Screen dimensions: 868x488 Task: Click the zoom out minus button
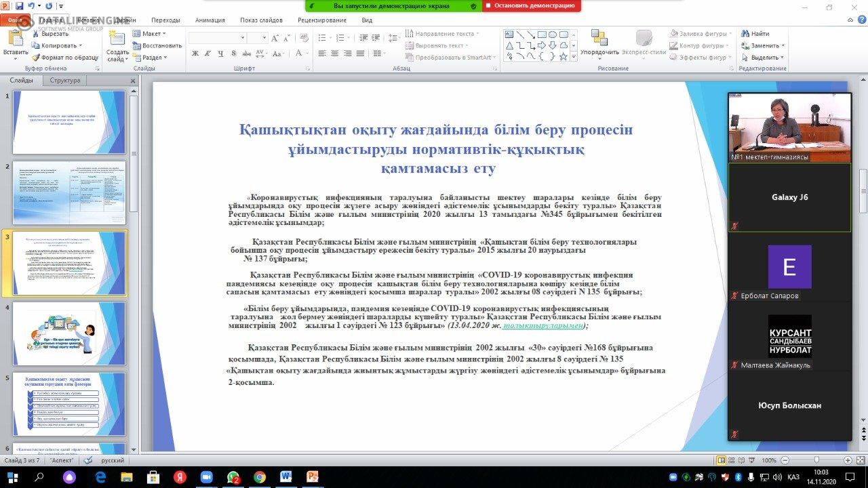[x=785, y=460]
